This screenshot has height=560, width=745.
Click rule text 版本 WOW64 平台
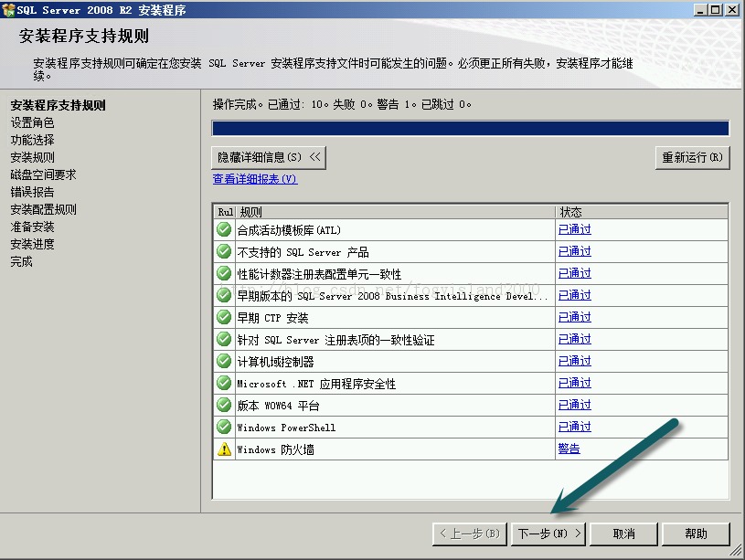pos(278,406)
